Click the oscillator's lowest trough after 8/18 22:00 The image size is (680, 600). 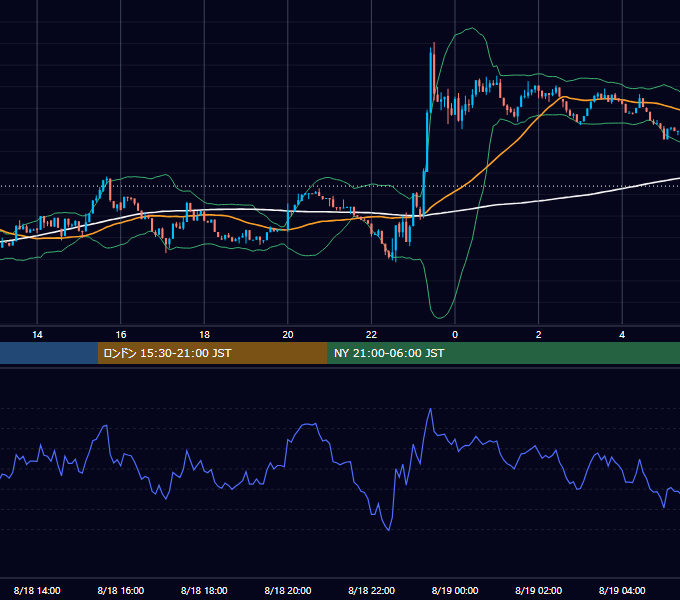click(389, 529)
